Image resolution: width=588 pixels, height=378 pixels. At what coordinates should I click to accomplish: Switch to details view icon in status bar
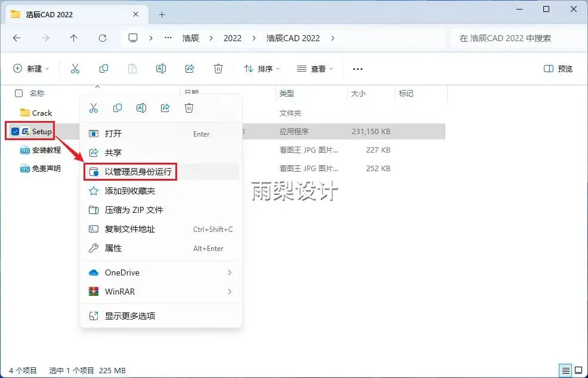point(566,370)
